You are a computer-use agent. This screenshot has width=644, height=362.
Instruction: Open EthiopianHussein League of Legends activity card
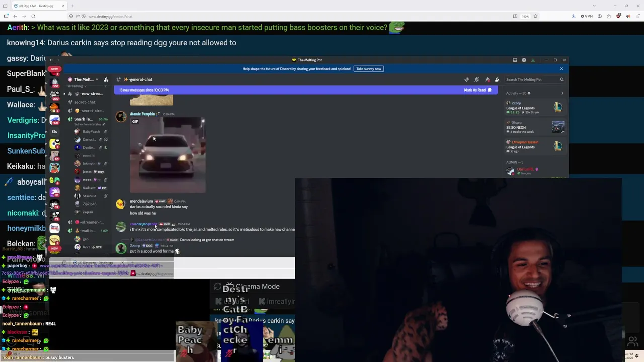535,147
